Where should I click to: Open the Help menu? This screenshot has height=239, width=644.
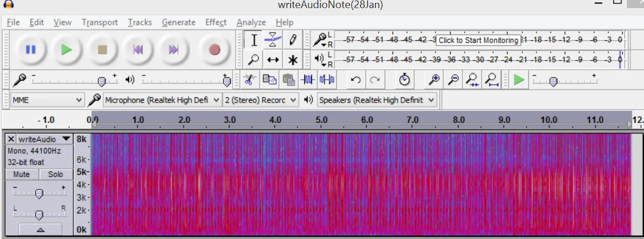[285, 22]
